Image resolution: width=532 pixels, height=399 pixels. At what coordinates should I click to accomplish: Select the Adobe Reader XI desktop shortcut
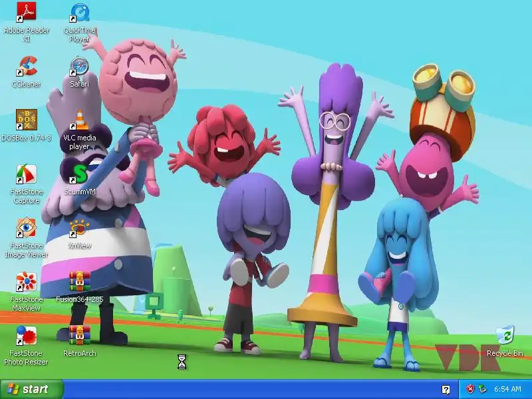27,12
